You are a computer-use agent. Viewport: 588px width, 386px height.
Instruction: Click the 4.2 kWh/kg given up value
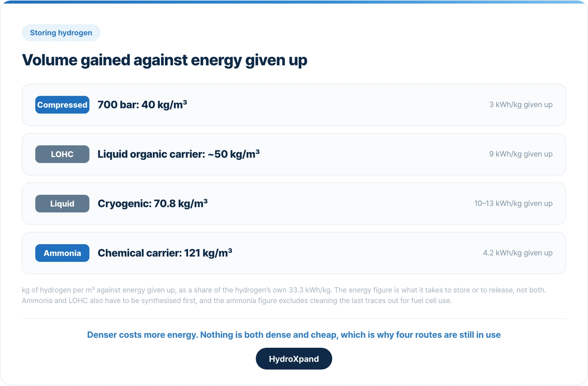(x=518, y=253)
